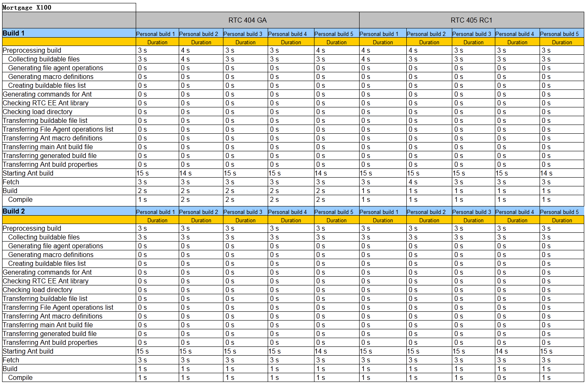Select 'Starting Ant build' label in Build 1
The height and width of the screenshot is (387, 588).
click(28, 173)
